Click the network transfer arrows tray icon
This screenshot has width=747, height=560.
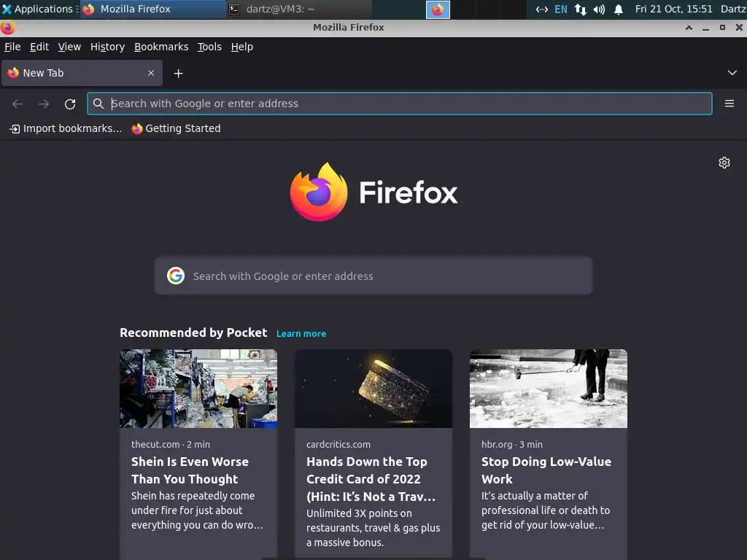[580, 9]
